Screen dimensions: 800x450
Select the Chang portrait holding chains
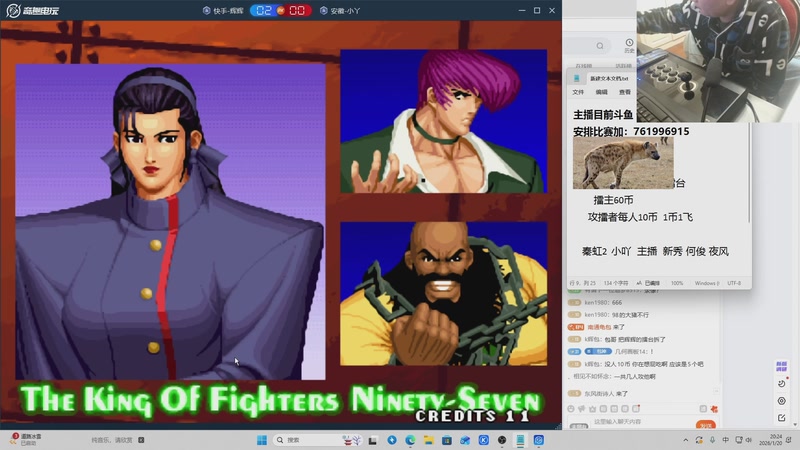(x=443, y=293)
